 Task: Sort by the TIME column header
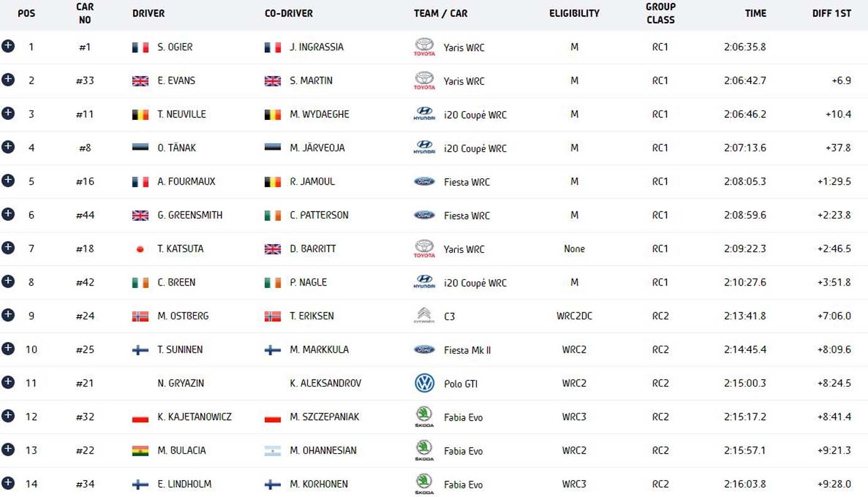tap(755, 13)
